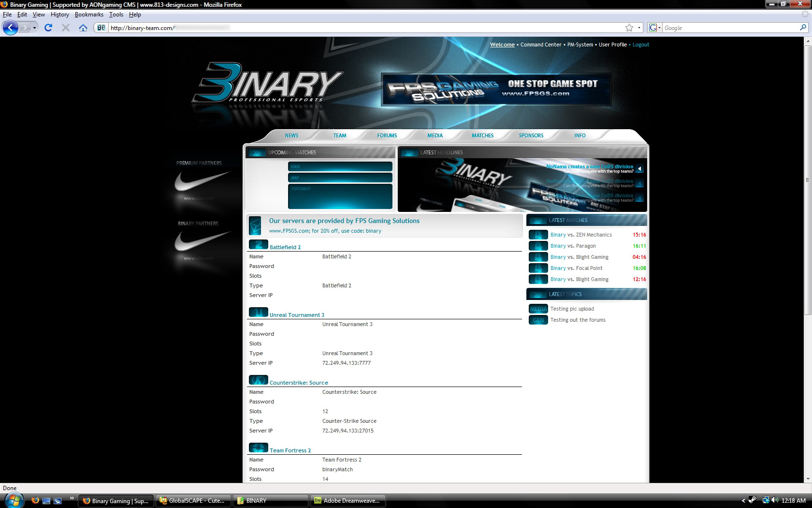Open the User Profile link

coord(613,45)
